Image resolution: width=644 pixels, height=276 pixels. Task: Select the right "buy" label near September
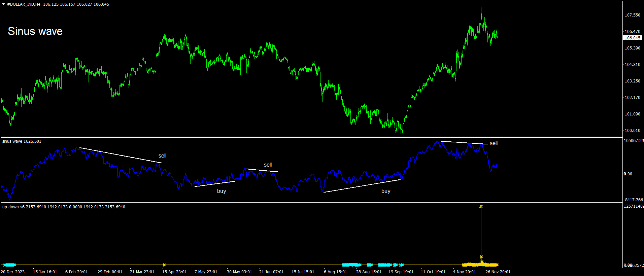(x=386, y=191)
